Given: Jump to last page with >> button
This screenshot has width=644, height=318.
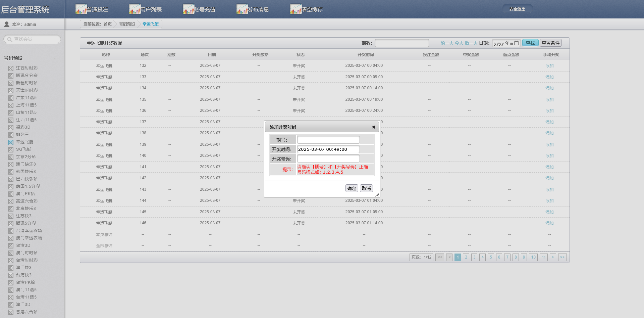Looking at the screenshot, I should click(562, 257).
